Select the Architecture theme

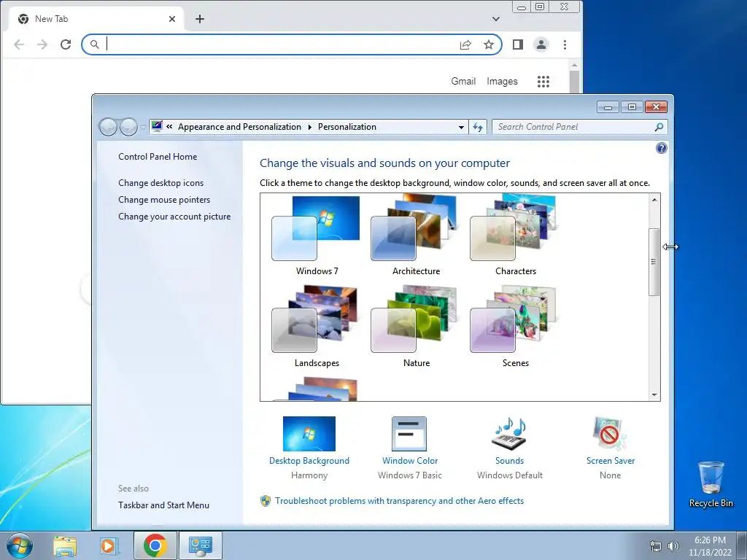[415, 236]
